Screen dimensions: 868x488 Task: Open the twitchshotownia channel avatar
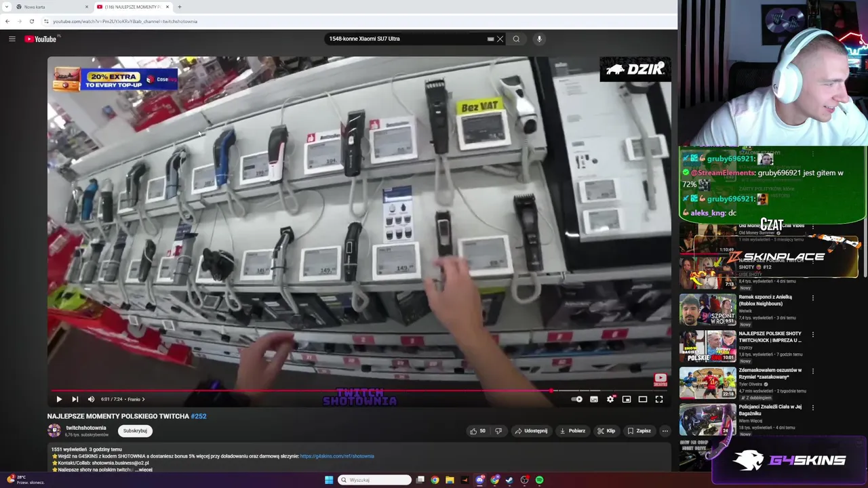pyautogui.click(x=54, y=430)
